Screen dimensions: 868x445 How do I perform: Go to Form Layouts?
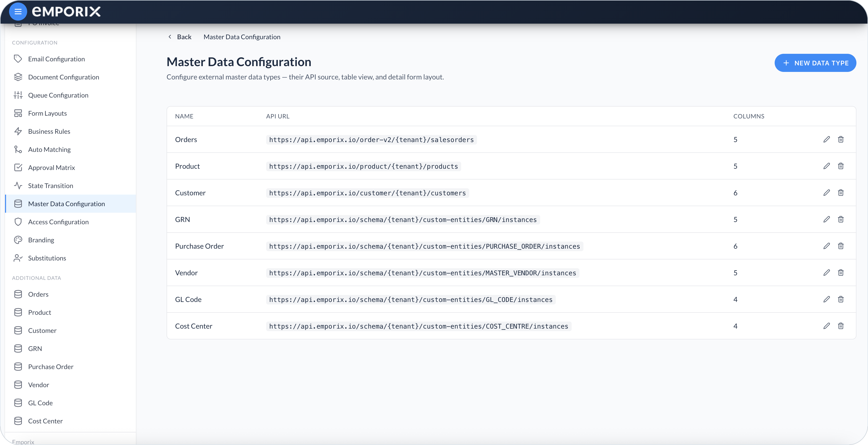pos(70,113)
